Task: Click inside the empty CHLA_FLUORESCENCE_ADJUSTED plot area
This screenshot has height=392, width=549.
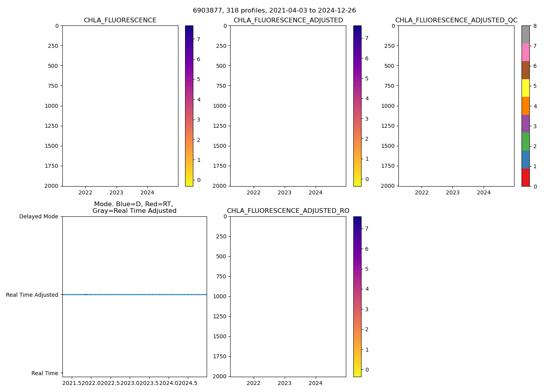Action: pyautogui.click(x=288, y=106)
